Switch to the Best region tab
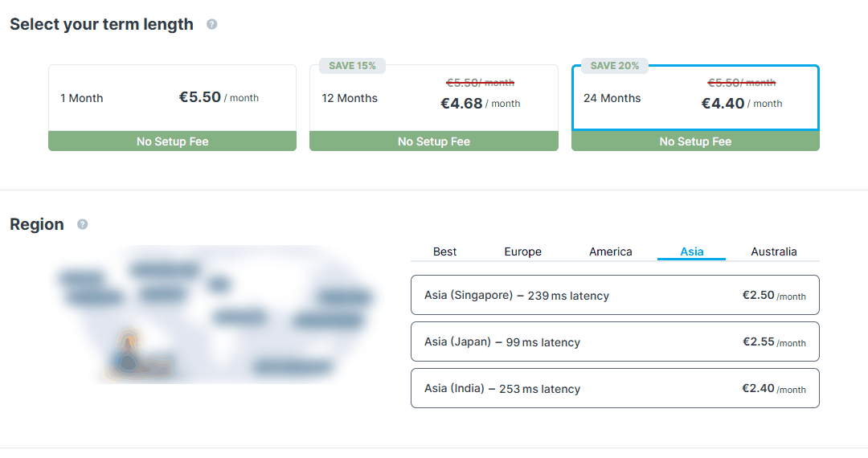This screenshot has height=458, width=868. point(444,251)
